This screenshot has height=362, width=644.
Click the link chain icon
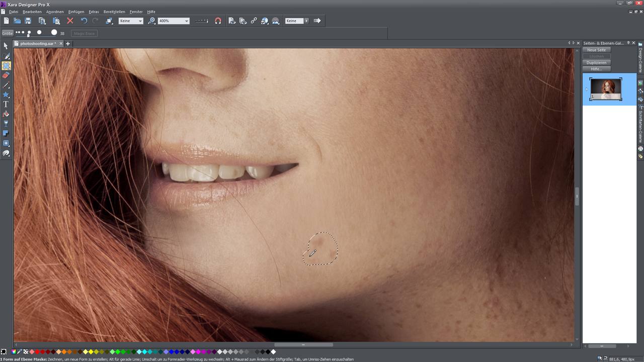(254, 21)
